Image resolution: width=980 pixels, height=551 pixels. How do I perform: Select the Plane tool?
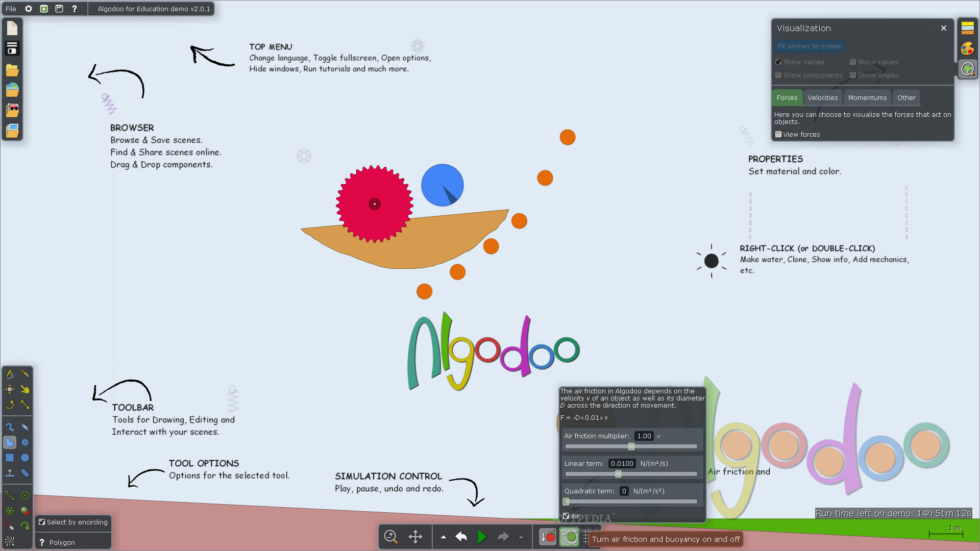pos(10,473)
